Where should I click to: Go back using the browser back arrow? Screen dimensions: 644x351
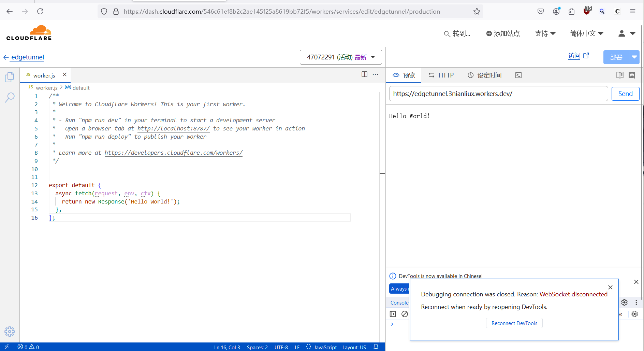point(10,11)
